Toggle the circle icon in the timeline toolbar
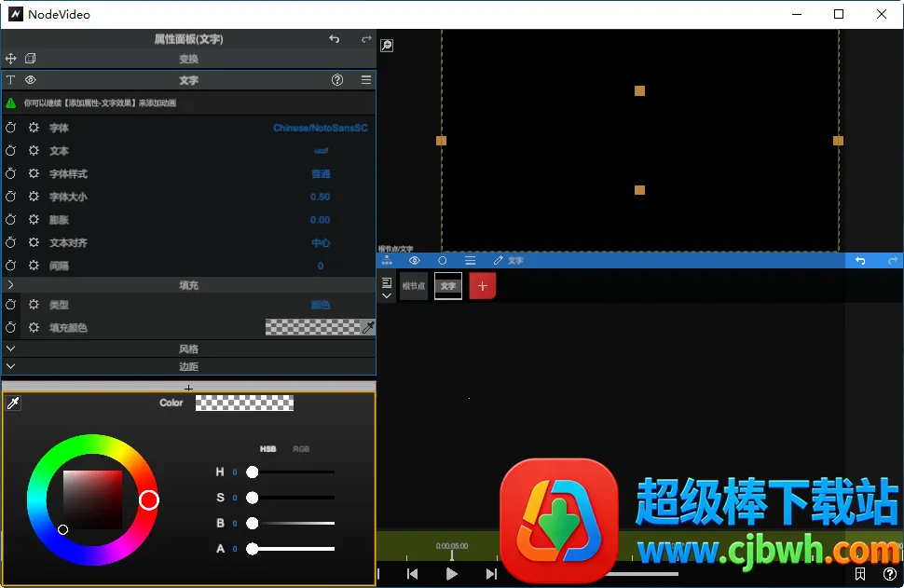 click(443, 261)
